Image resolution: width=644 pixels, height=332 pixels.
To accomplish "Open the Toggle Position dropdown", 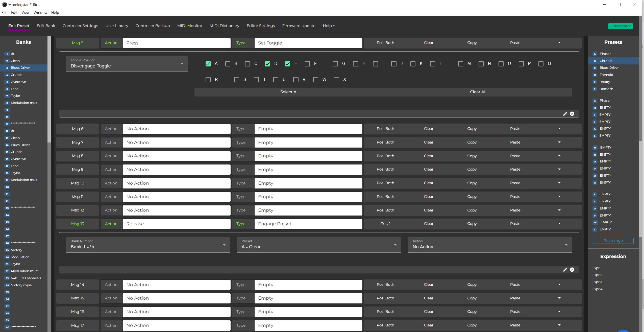I will tap(127, 64).
